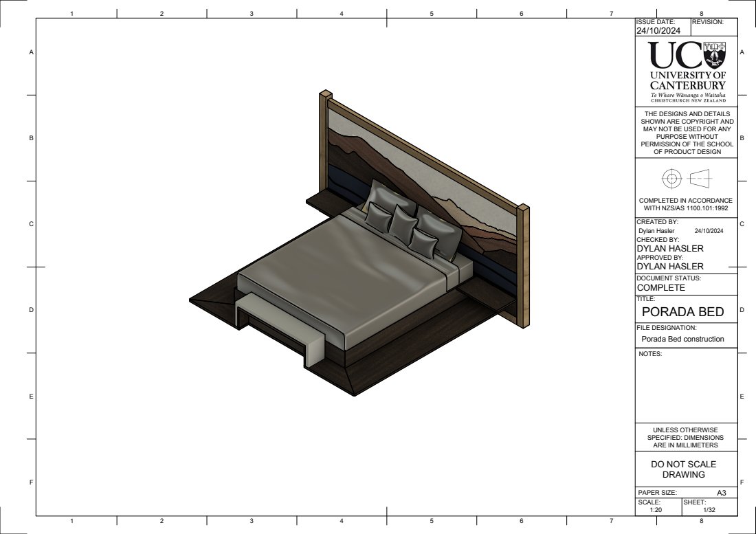Click the 'REVISION:' field
The height and width of the screenshot is (534, 756).
point(714,27)
